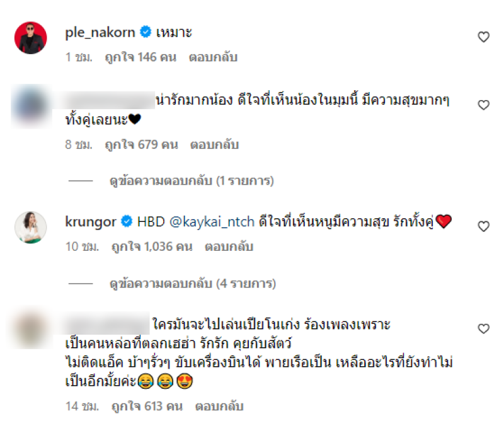This screenshot has height=433, width=504.
Task: Like the comment with 679 likes
Action: (x=483, y=105)
